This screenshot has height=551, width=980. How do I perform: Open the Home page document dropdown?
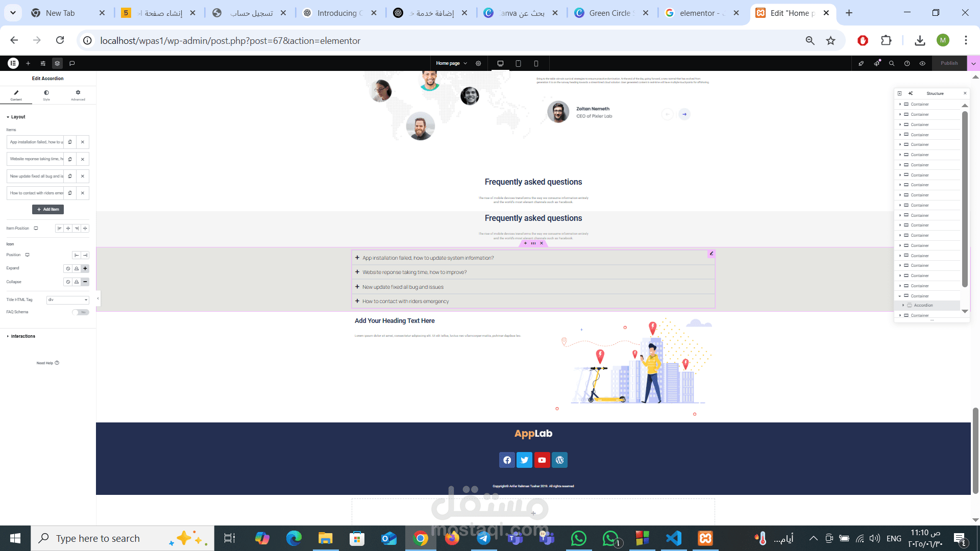pyautogui.click(x=452, y=63)
